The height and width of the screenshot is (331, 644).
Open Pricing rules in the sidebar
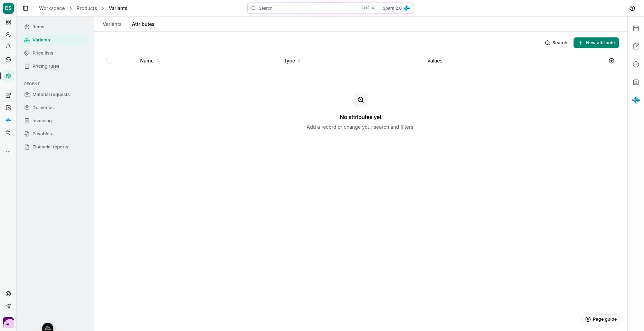click(55, 66)
